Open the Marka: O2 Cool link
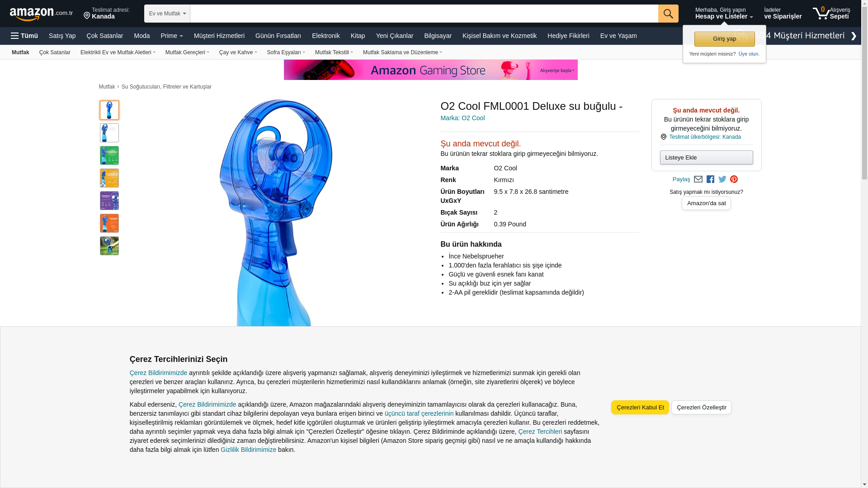 pos(462,118)
